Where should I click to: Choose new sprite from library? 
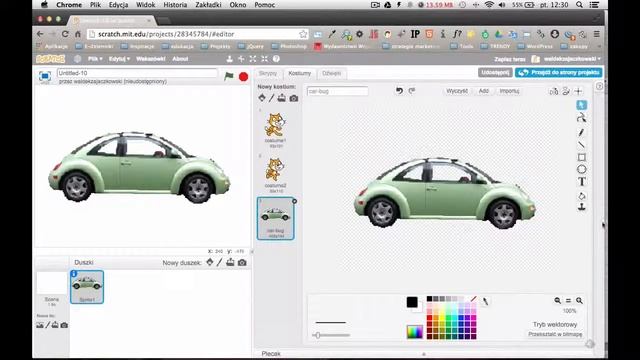click(209, 262)
